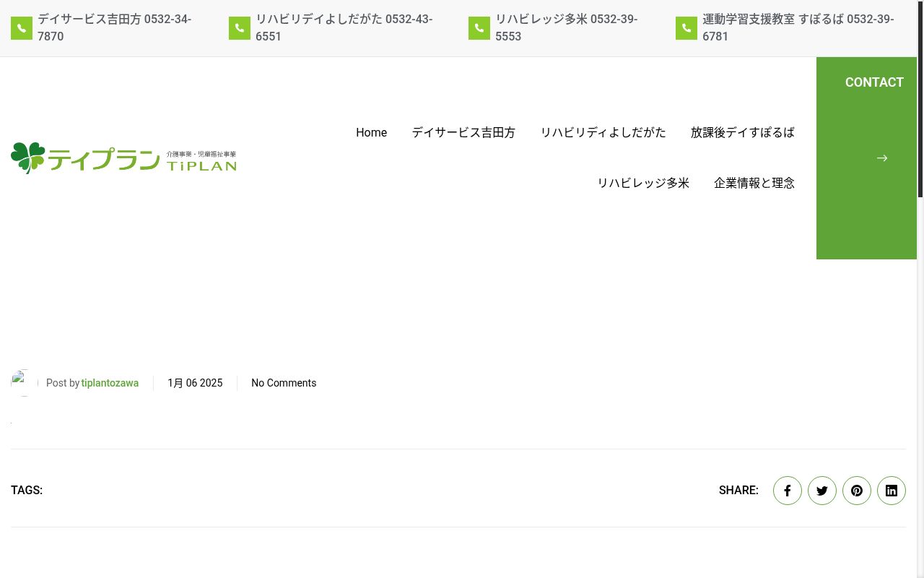Click the post date 1月 06 2025
The width and height of the screenshot is (924, 578).
click(x=195, y=383)
